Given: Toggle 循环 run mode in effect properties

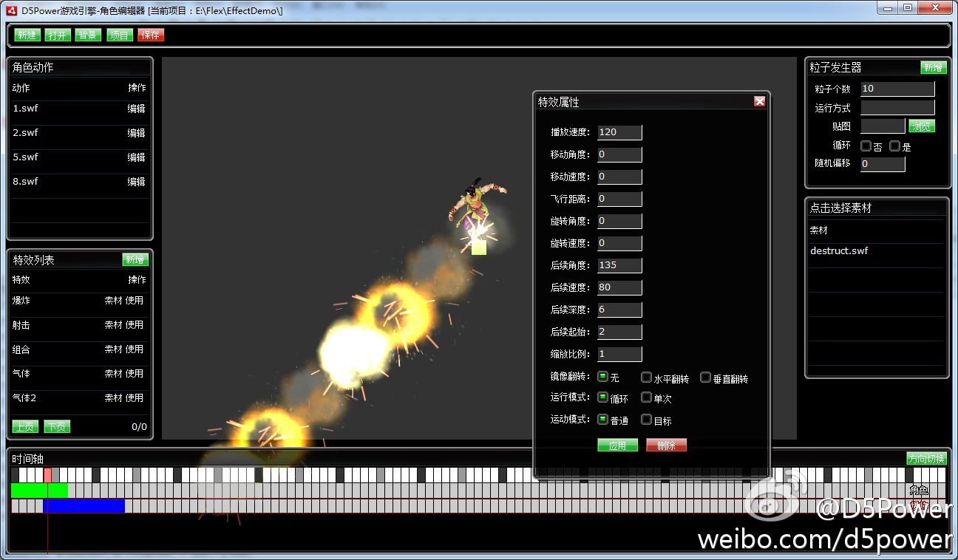Looking at the screenshot, I should [x=602, y=397].
